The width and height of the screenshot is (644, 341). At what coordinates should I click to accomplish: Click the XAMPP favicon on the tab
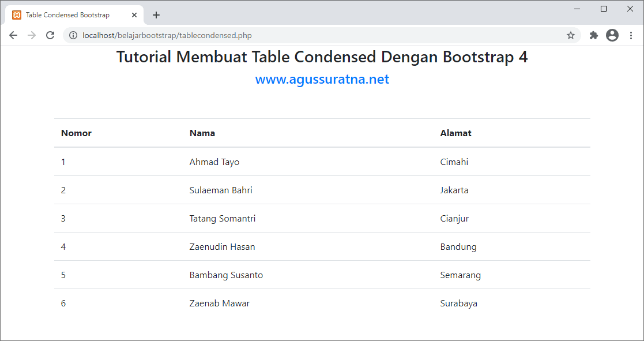17,15
